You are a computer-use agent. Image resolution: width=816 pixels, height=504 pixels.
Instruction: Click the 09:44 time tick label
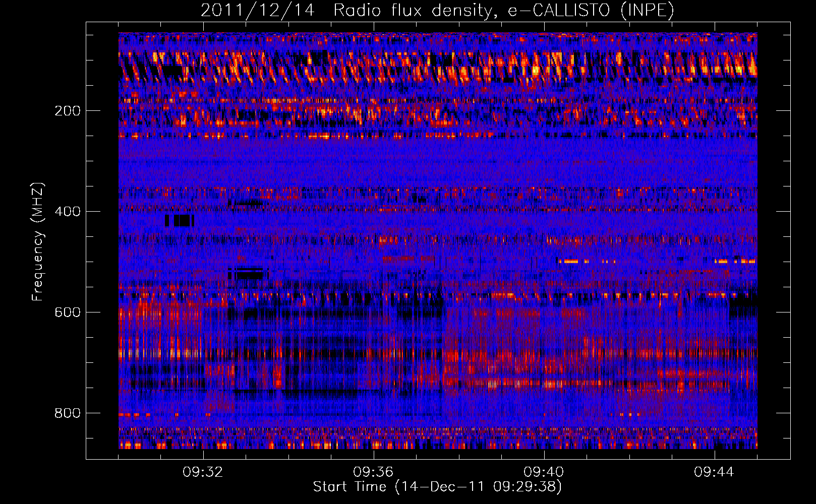(714, 472)
